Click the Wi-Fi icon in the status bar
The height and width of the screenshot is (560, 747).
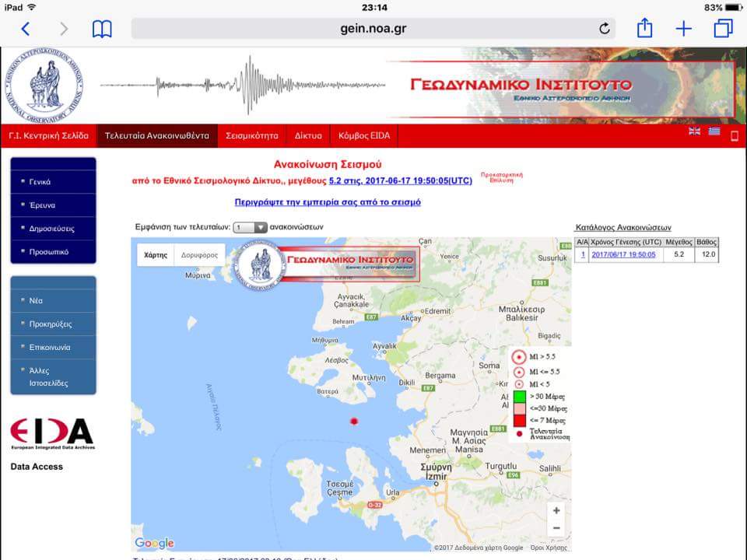(31, 7)
